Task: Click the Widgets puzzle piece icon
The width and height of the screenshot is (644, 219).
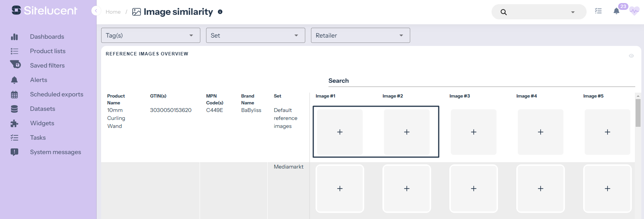Action: [14, 123]
